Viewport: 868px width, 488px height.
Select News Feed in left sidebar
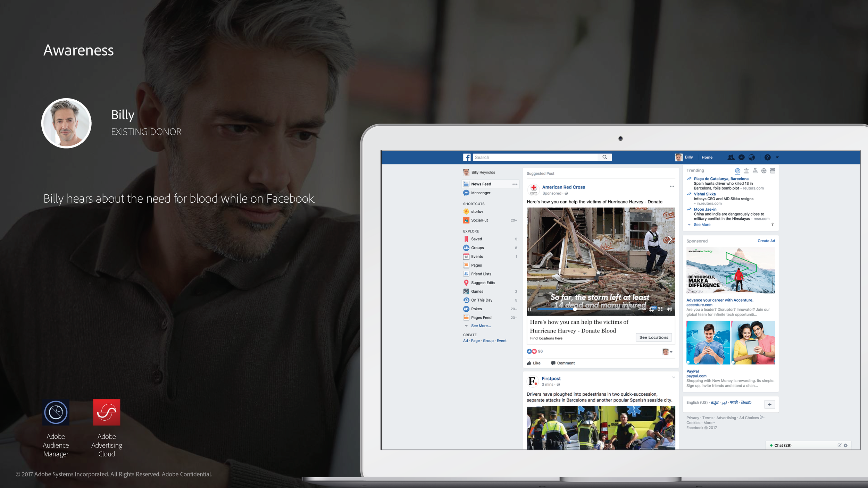coord(481,184)
